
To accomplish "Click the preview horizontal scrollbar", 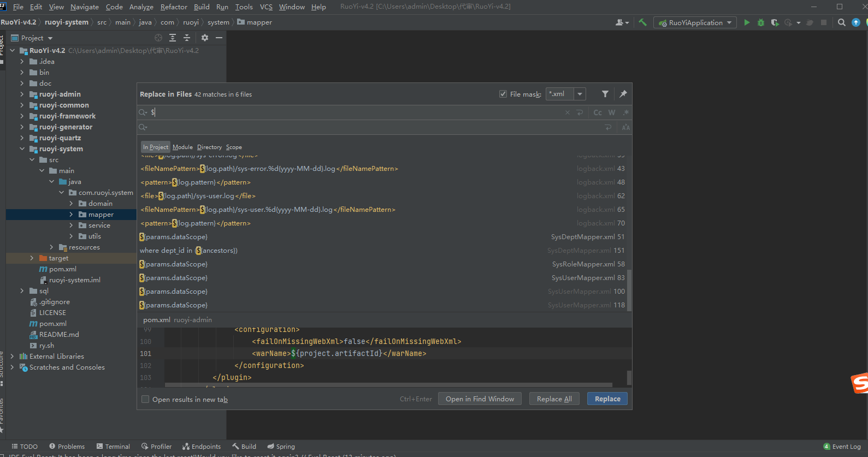I will (388, 385).
